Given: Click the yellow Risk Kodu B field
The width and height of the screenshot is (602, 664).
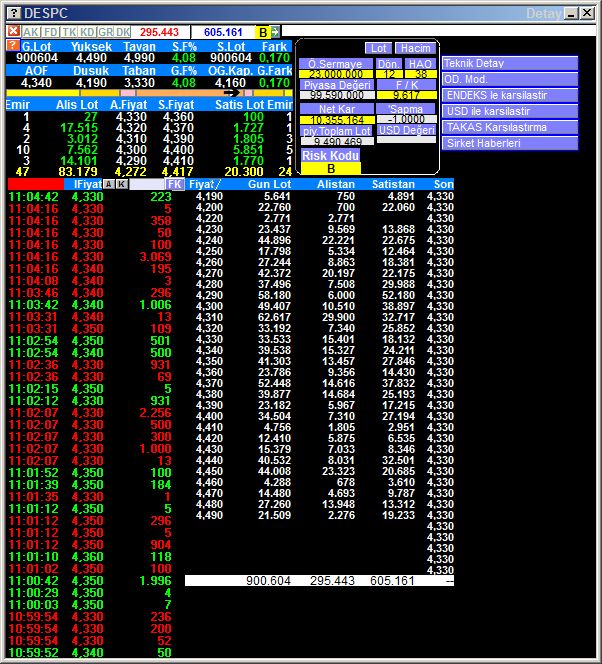Looking at the screenshot, I should click(331, 169).
